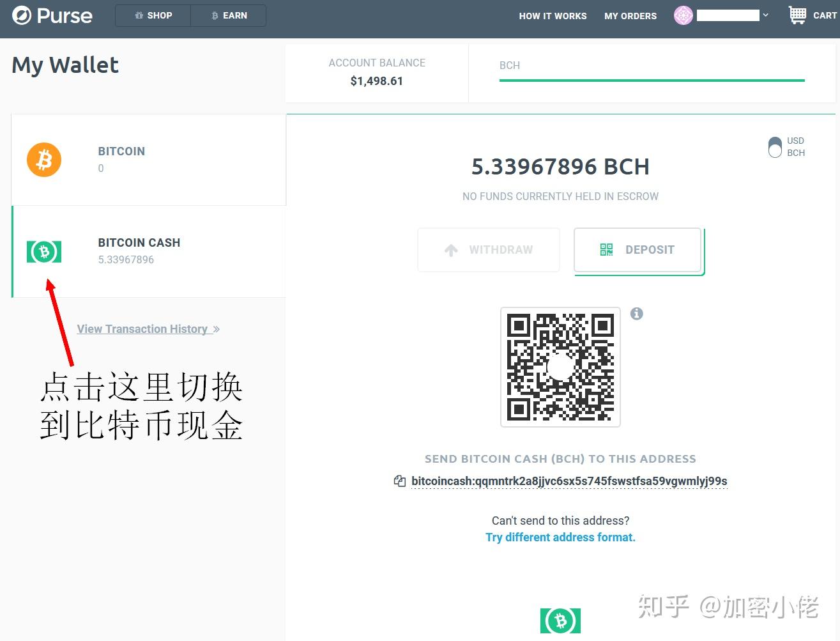Click the user avatar in the top bar
This screenshot has height=641, width=840.
683,15
